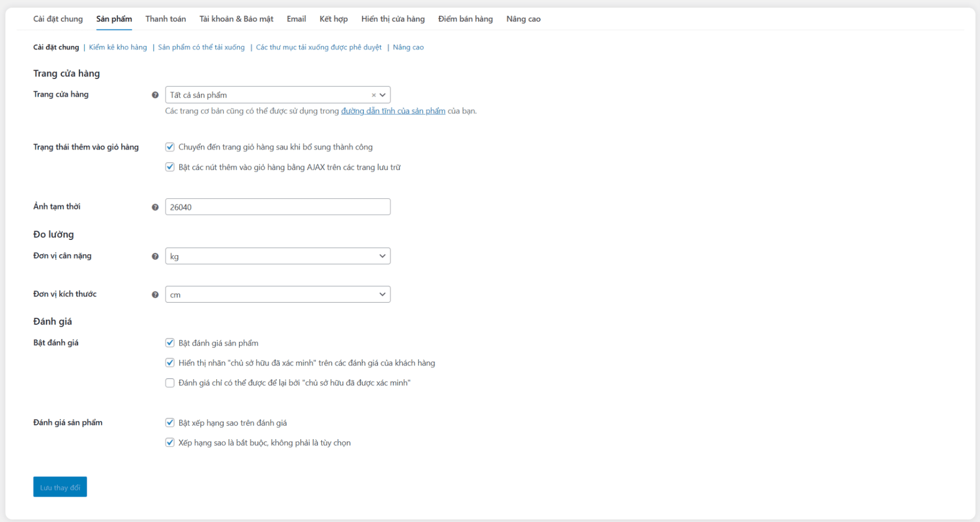This screenshot has height=522, width=980.
Task: Toggle off 'Xếp hạng sao là bắt buộc' option
Action: click(x=170, y=443)
